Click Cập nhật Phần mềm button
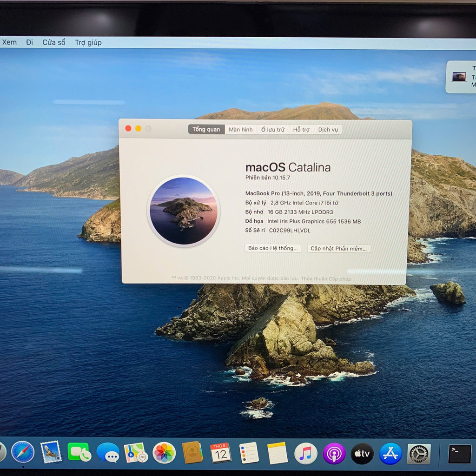Image resolution: width=476 pixels, height=476 pixels. click(339, 248)
